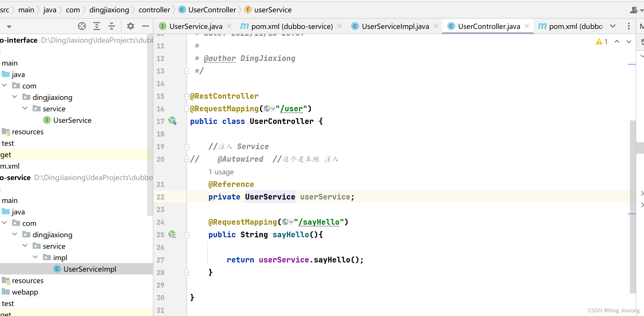This screenshot has width=644, height=316.
Task: Toggle the fold marker on line 19 comment
Action: 187,147
